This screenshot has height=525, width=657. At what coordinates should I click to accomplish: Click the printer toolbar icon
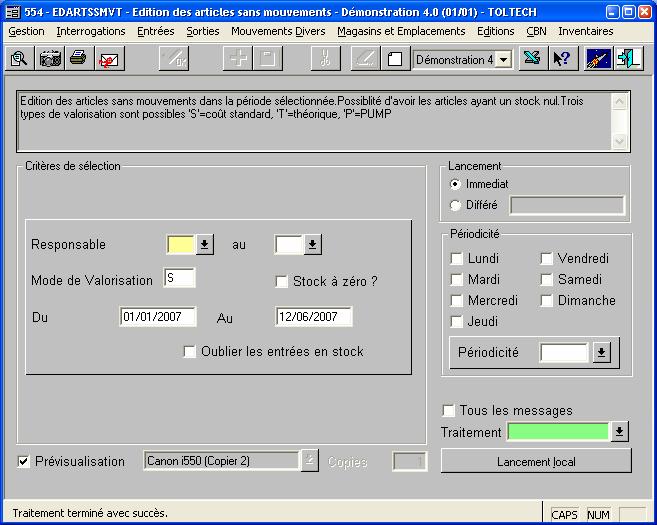pos(78,59)
